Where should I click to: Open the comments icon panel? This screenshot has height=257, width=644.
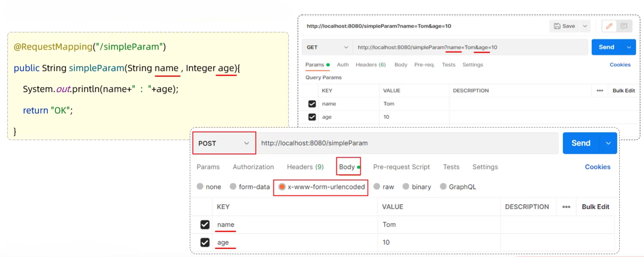coord(624,26)
